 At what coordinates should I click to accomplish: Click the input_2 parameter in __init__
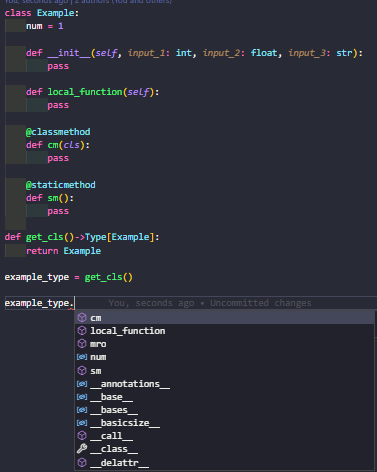221,53
